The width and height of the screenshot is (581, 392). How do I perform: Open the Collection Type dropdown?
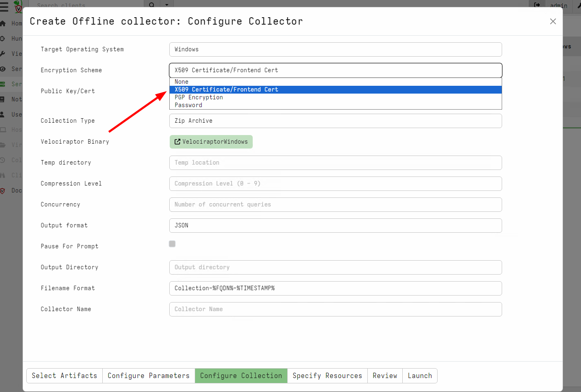(335, 121)
